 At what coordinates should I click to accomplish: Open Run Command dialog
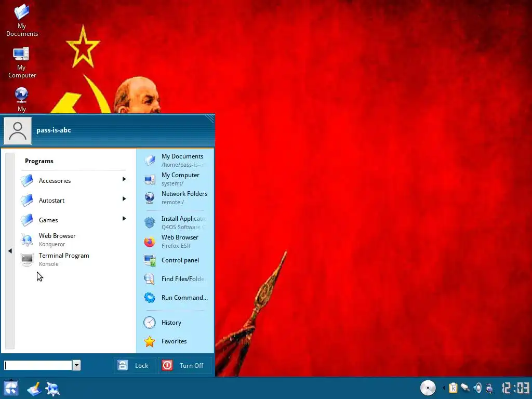point(176,298)
